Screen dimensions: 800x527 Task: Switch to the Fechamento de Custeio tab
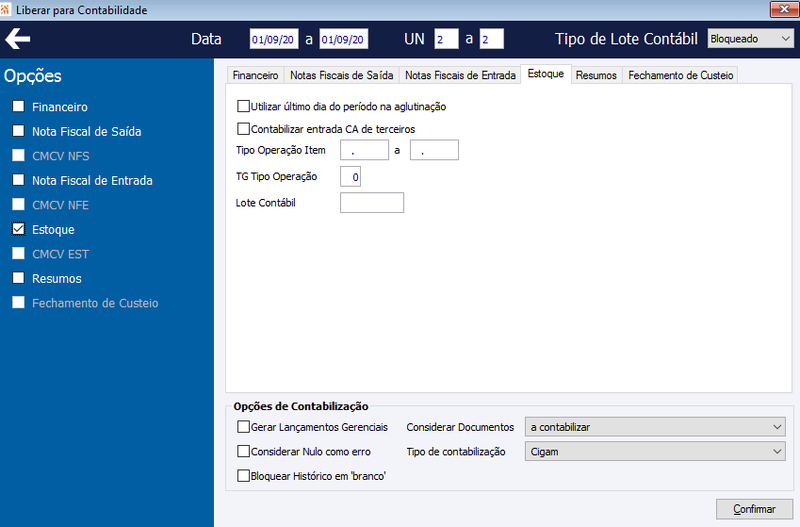680,76
